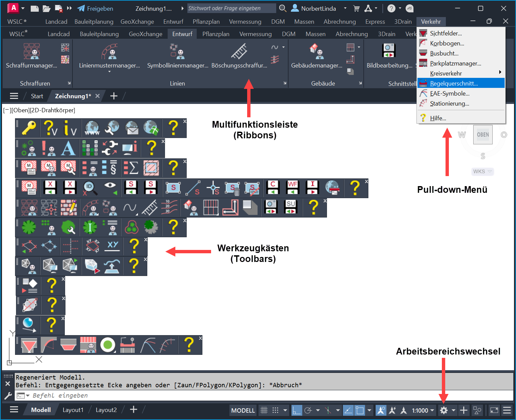Viewport: 516px width, 420px height.
Task: Select the sigma sum icon in the toolbar
Action: tap(131, 168)
